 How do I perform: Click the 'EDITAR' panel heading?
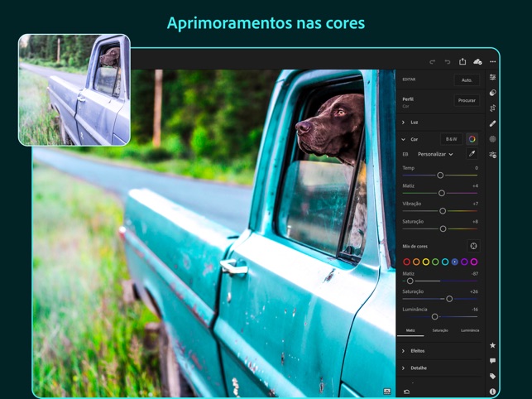409,79
